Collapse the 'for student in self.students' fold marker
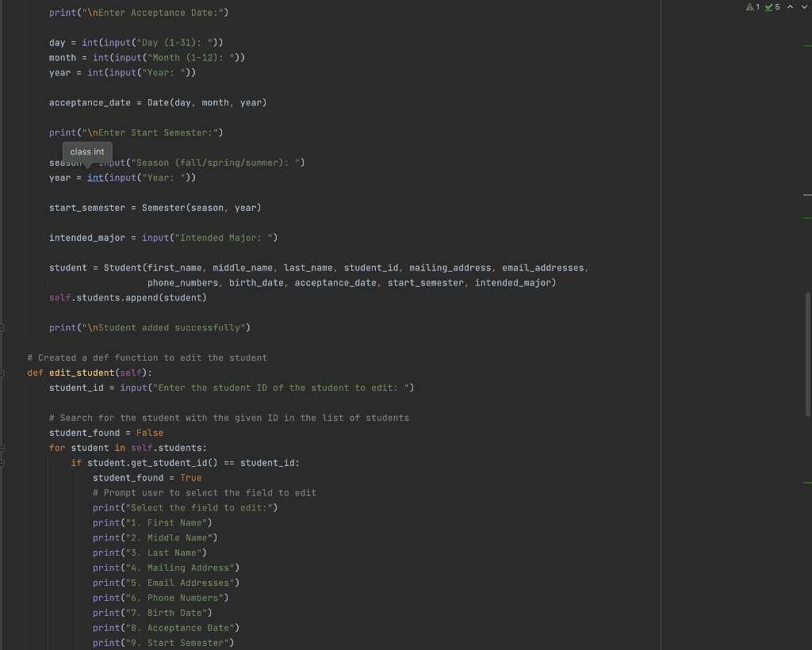Image resolution: width=812 pixels, height=650 pixels. [x=2, y=448]
